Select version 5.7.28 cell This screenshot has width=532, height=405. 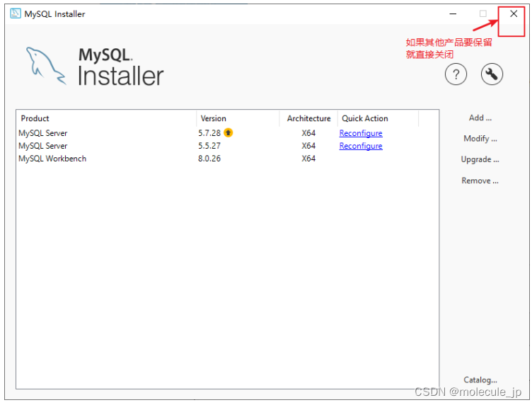(x=209, y=133)
